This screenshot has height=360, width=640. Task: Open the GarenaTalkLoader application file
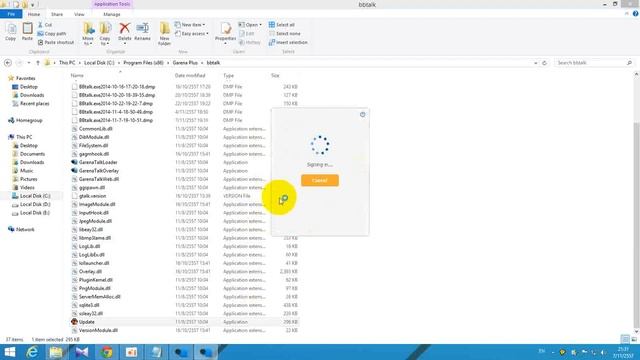coord(98,162)
